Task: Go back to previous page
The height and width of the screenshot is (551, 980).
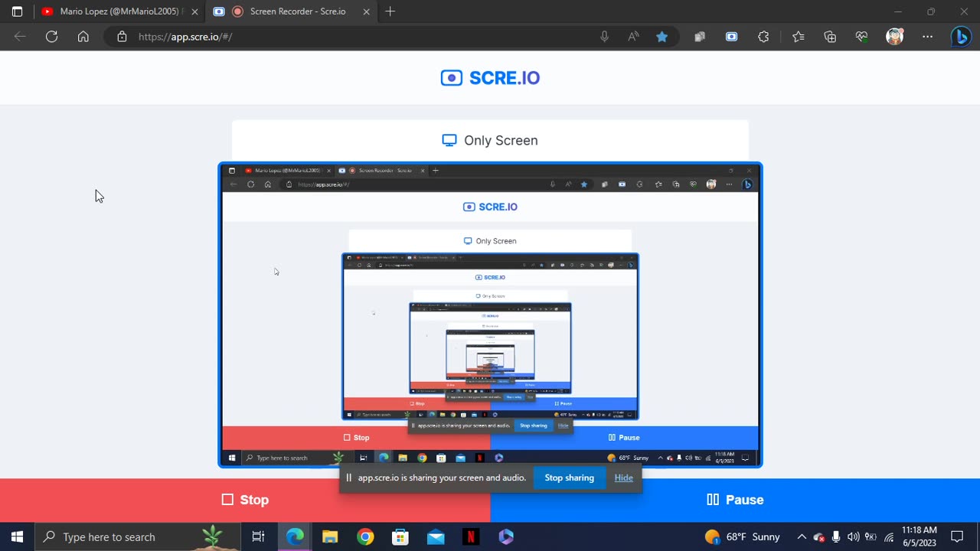Action: pyautogui.click(x=20, y=36)
